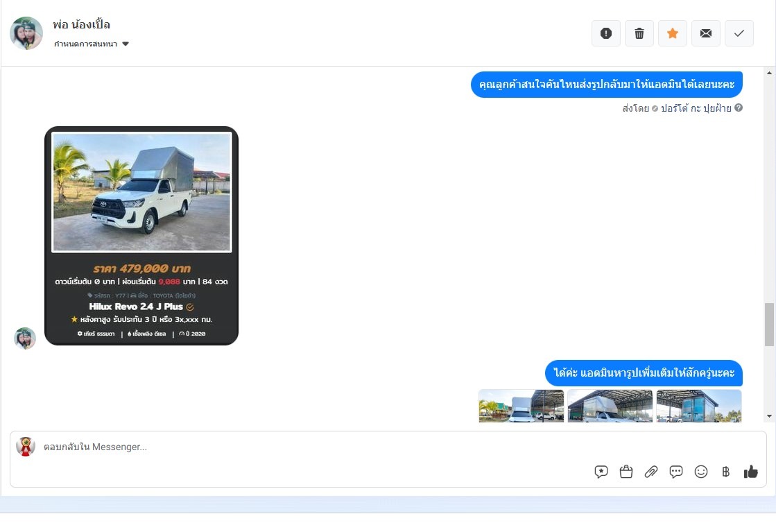Mark conversation as spam with exclamation icon
The height and width of the screenshot is (532, 776).
606,33
